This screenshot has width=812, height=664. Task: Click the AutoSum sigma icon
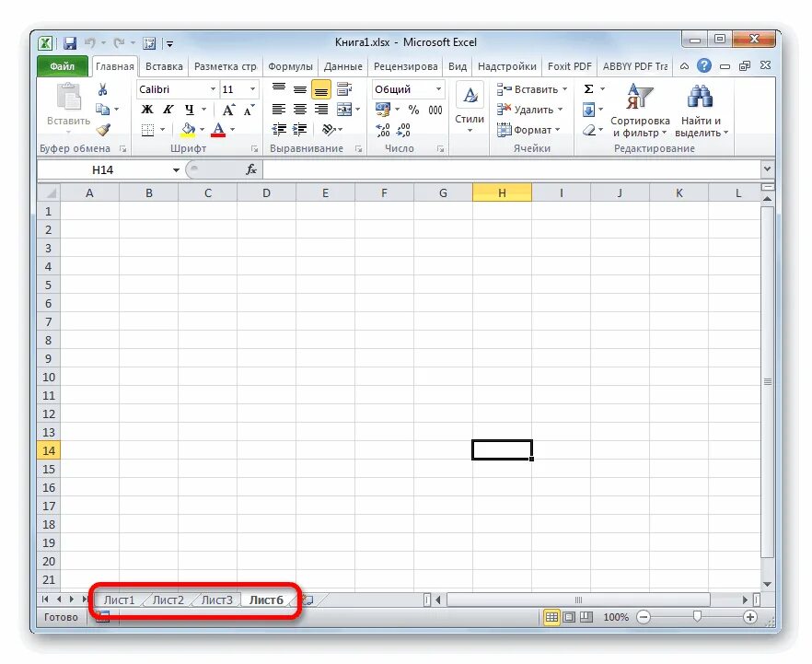(589, 89)
